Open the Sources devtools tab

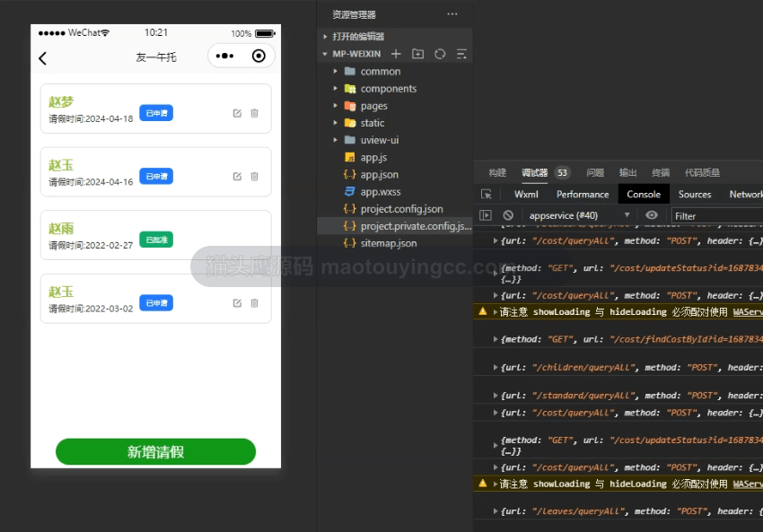(695, 195)
